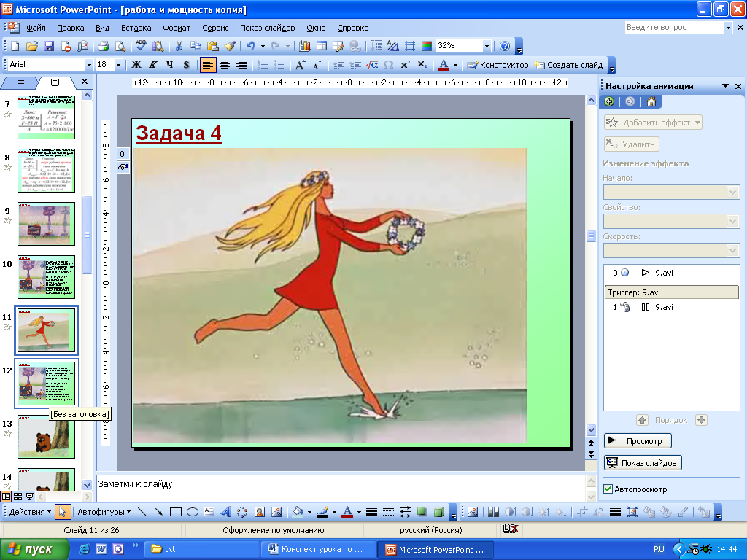The height and width of the screenshot is (560, 747).
Task: Apply Format Painter brush icon
Action: (230, 46)
